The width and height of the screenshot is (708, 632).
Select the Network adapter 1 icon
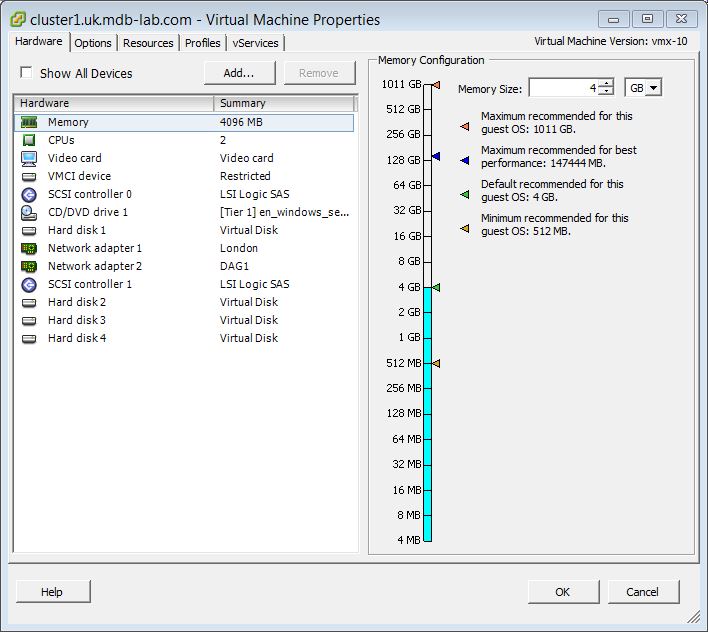pyautogui.click(x=29, y=248)
